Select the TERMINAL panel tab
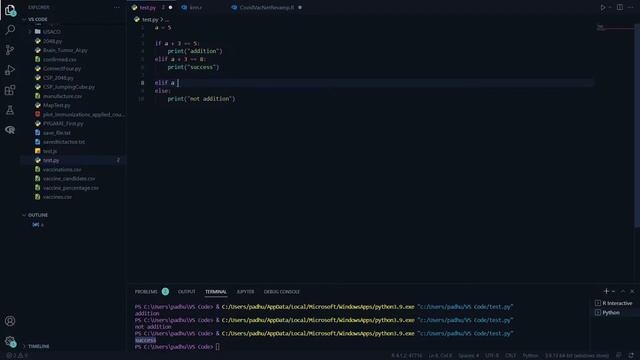Viewport: 640px width, 360px height. (216, 291)
